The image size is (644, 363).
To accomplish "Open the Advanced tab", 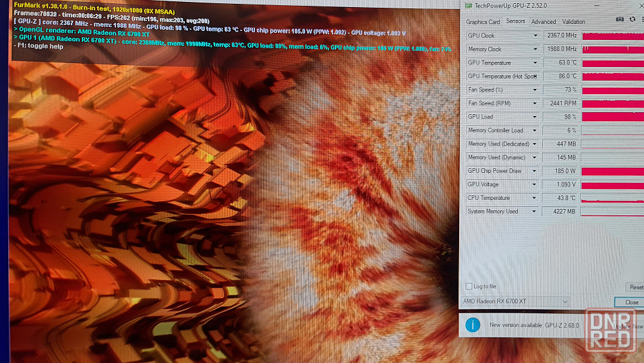I will click(x=544, y=21).
